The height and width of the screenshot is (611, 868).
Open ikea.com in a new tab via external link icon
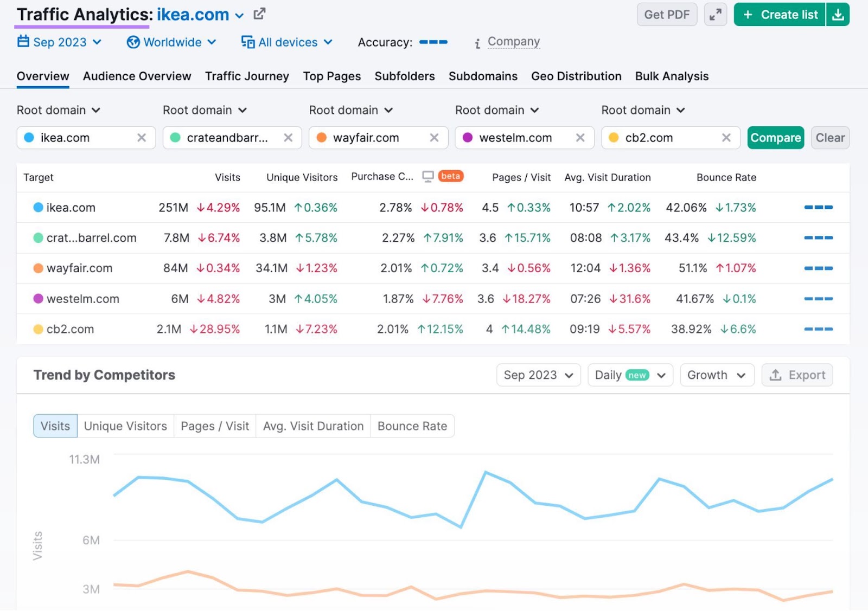tap(259, 13)
